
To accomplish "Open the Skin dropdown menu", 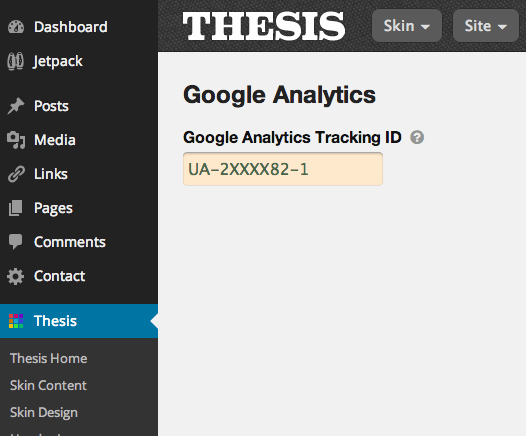I will tap(407, 26).
